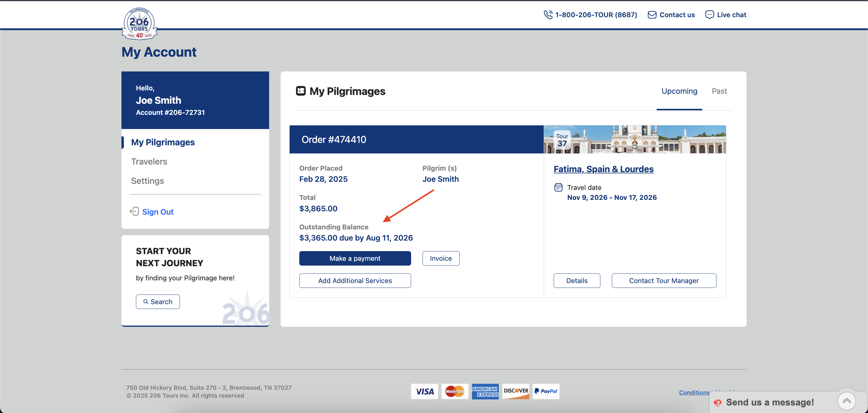Switch to the Past pilgrimages tab
868x413 pixels.
tap(719, 91)
